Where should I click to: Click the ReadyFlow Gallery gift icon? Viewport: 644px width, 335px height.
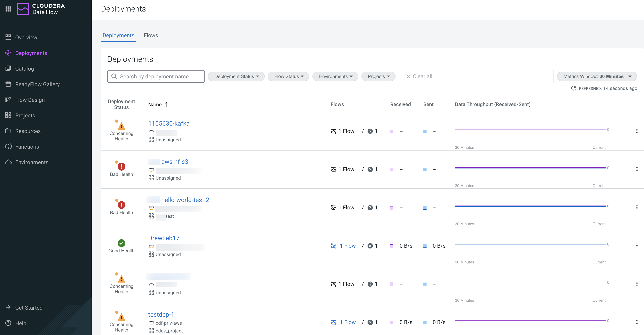(8, 84)
